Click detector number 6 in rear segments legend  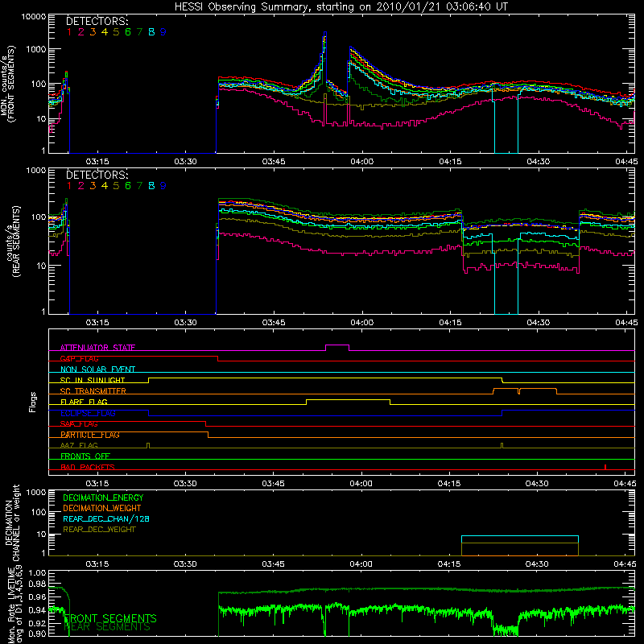(128, 186)
